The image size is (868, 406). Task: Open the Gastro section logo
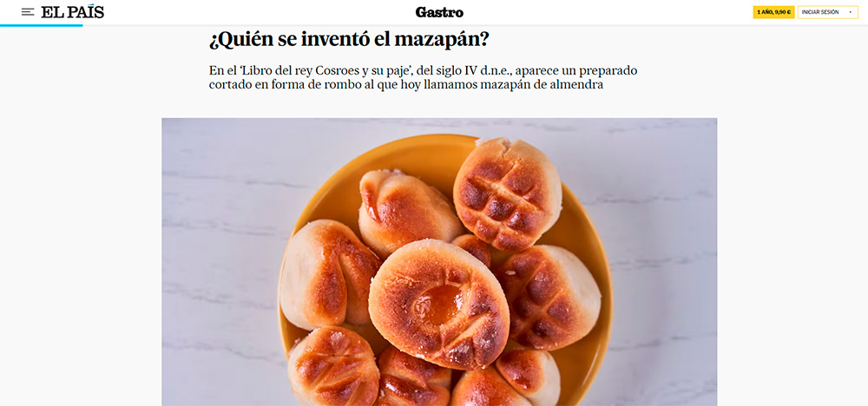[439, 12]
